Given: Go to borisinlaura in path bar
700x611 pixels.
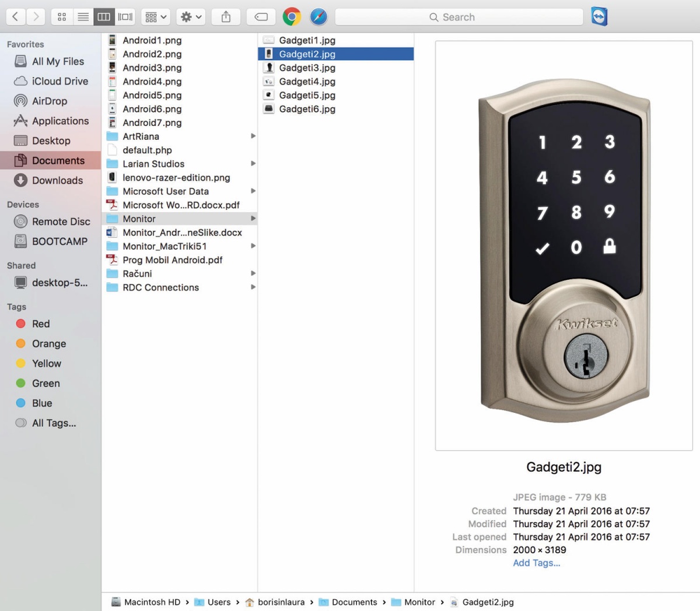Looking at the screenshot, I should tap(275, 602).
